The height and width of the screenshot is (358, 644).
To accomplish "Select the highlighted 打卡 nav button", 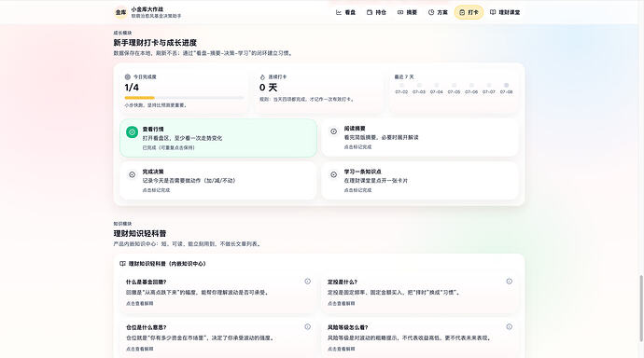I will coord(469,12).
